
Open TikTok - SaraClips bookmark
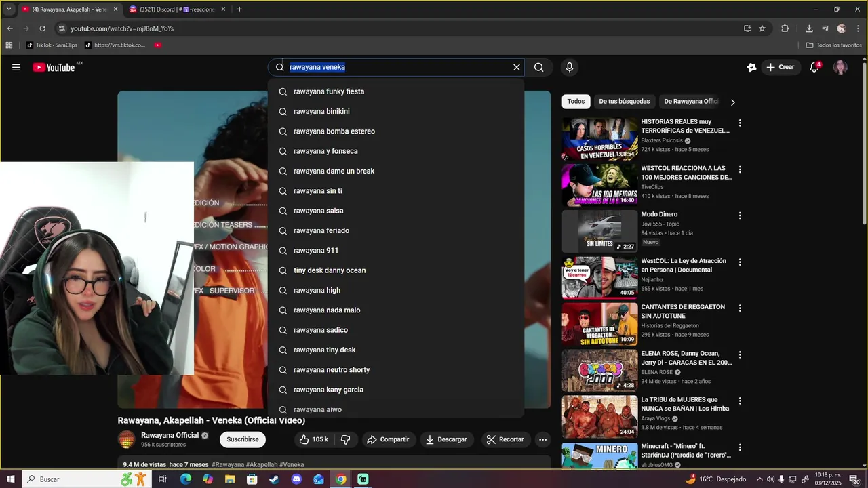click(x=52, y=45)
